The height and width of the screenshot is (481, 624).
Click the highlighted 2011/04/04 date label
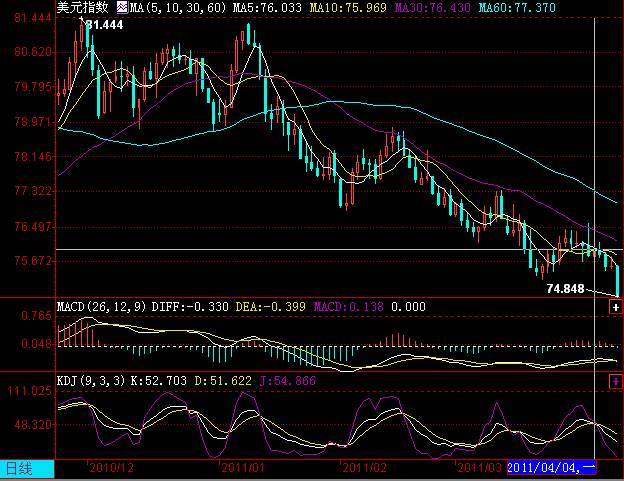point(552,468)
